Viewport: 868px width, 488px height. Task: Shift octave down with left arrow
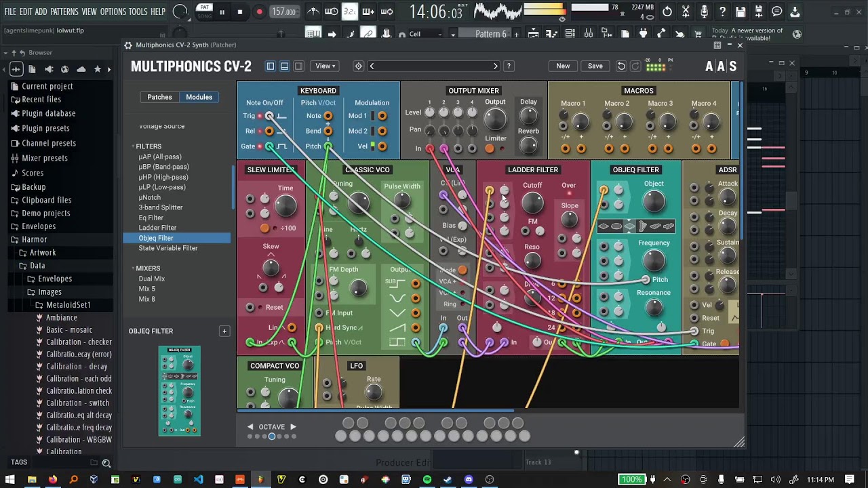click(250, 426)
